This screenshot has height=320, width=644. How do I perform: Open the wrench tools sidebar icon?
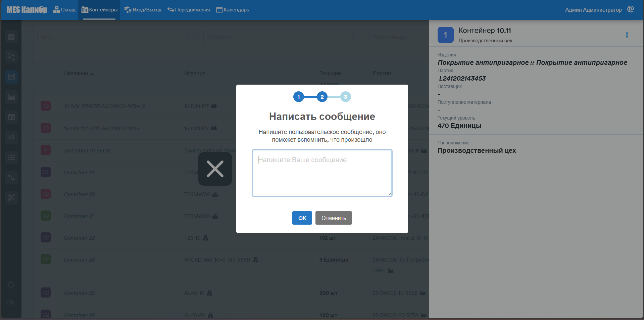tap(11, 197)
